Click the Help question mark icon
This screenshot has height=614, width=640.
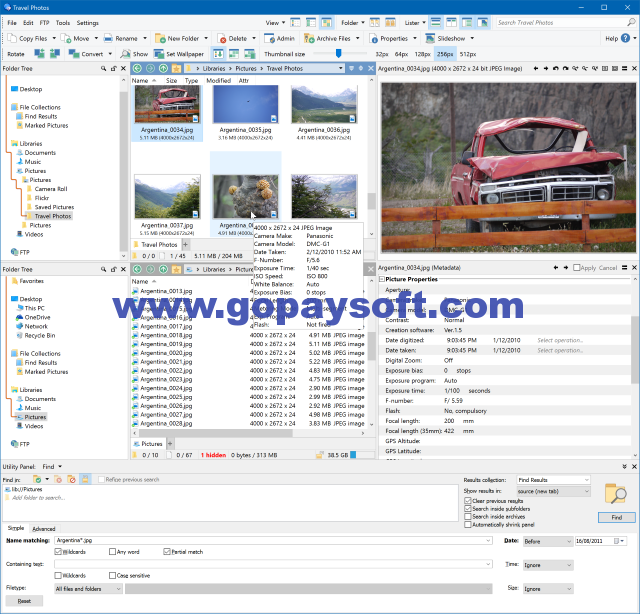coord(625,38)
